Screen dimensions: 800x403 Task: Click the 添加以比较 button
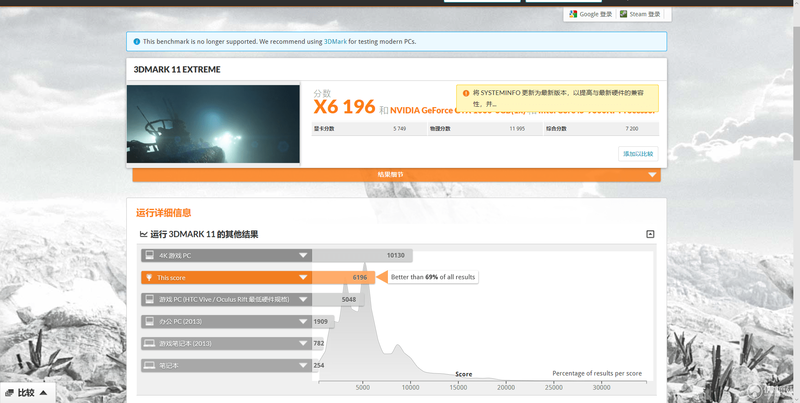638,154
